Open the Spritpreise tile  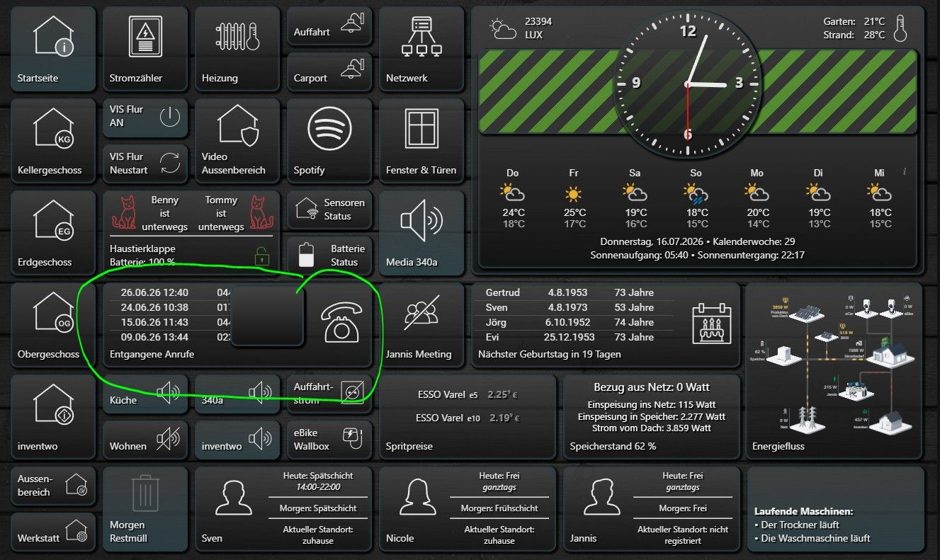pos(468,417)
